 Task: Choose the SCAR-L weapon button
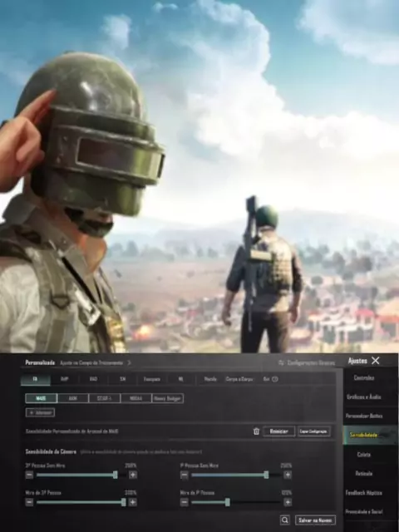pyautogui.click(x=104, y=398)
